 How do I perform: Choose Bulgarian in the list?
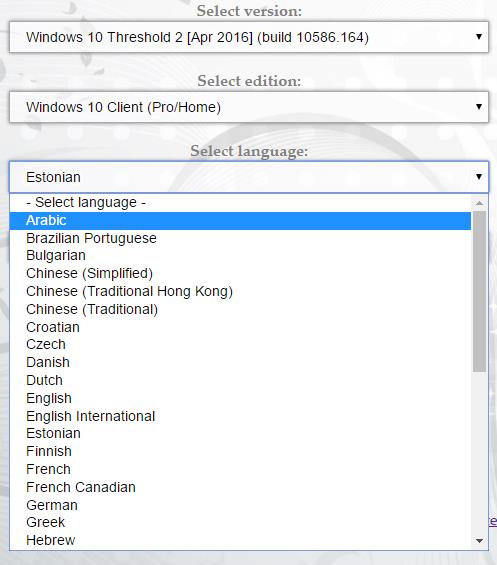click(240, 255)
